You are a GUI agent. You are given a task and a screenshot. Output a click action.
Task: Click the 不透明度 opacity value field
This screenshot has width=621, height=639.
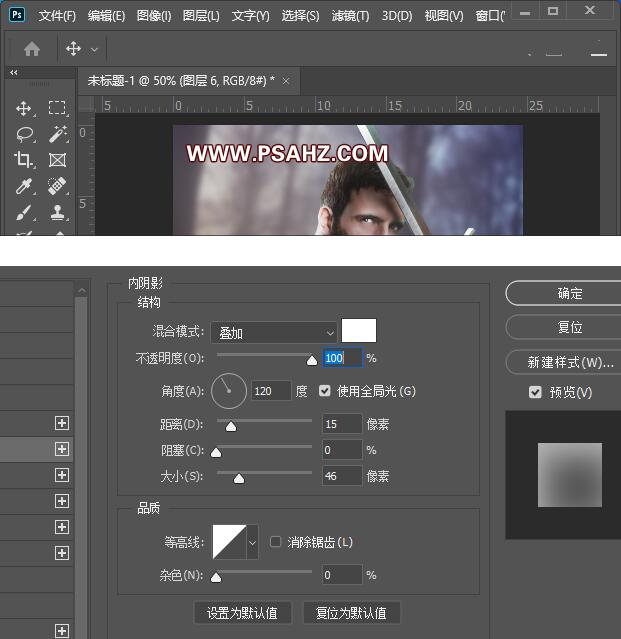tap(342, 358)
